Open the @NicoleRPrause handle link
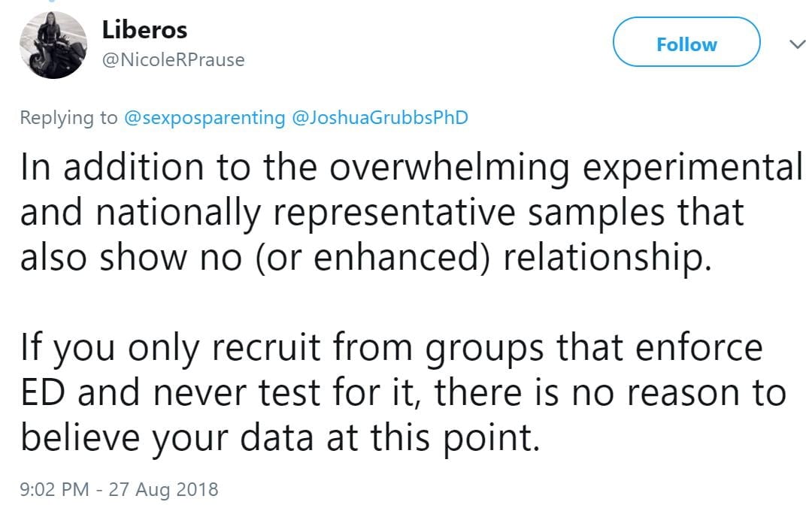 [173, 60]
